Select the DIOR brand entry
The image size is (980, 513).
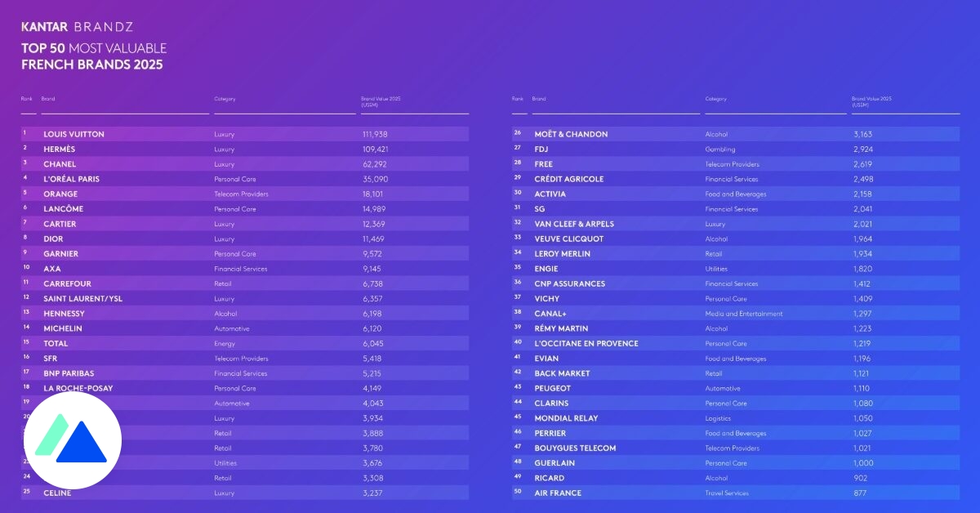pyautogui.click(x=52, y=239)
